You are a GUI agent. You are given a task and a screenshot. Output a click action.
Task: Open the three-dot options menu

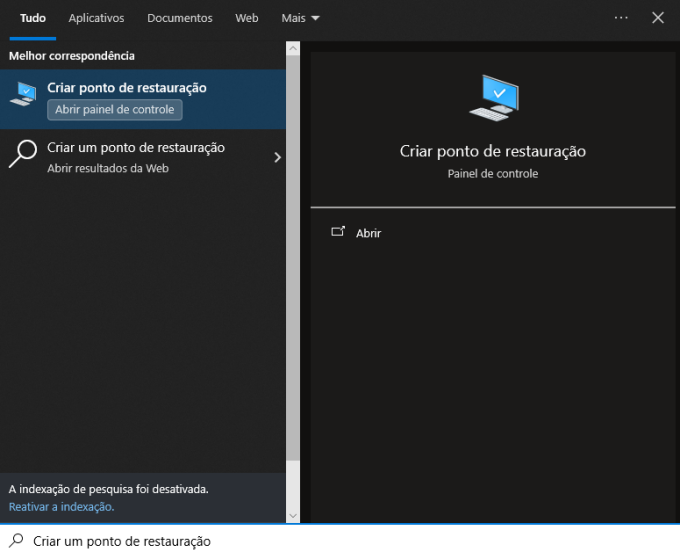(621, 18)
